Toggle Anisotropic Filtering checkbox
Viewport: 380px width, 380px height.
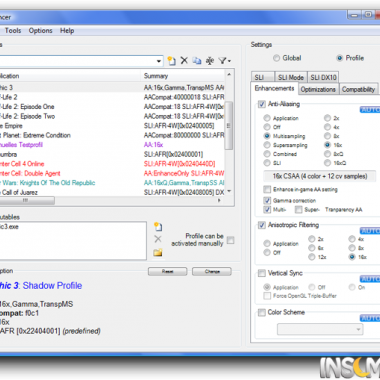[262, 225]
